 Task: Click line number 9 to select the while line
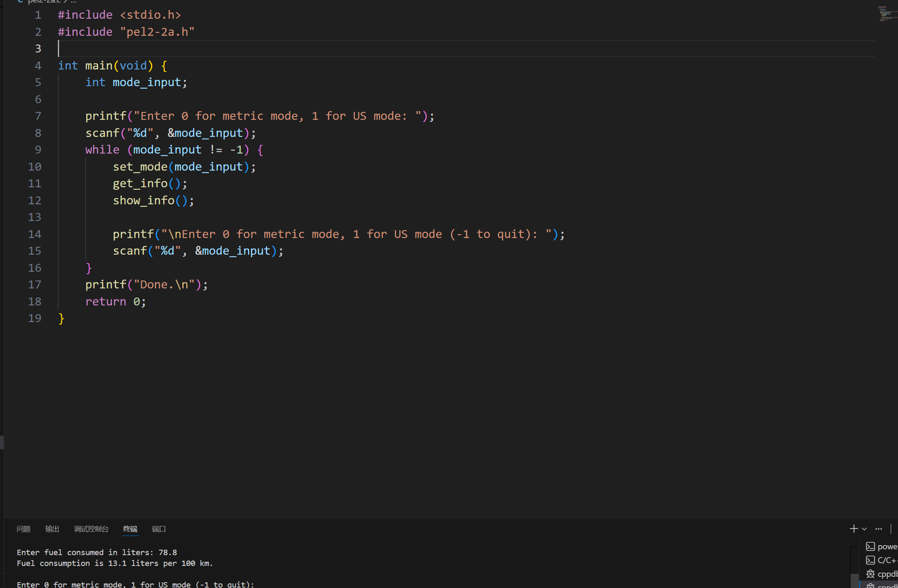point(38,150)
